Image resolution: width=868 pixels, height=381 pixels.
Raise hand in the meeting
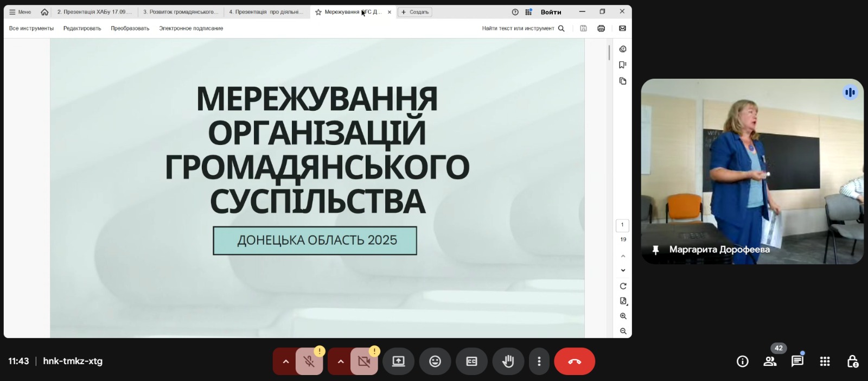click(x=508, y=361)
